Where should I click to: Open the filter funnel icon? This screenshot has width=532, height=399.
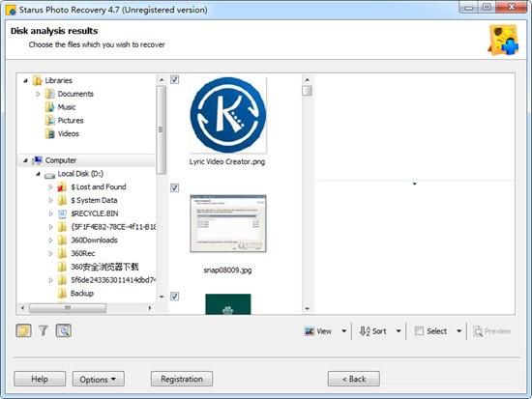pos(44,330)
